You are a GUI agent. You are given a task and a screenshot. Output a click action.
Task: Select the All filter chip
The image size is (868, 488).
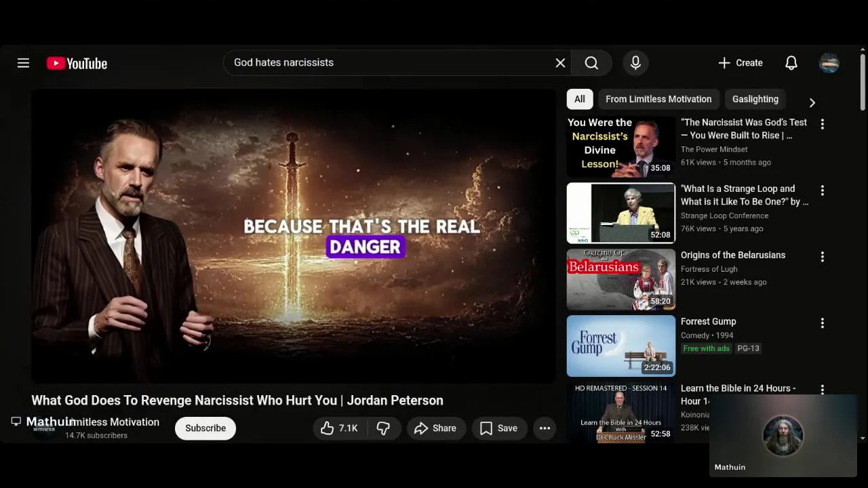[580, 99]
